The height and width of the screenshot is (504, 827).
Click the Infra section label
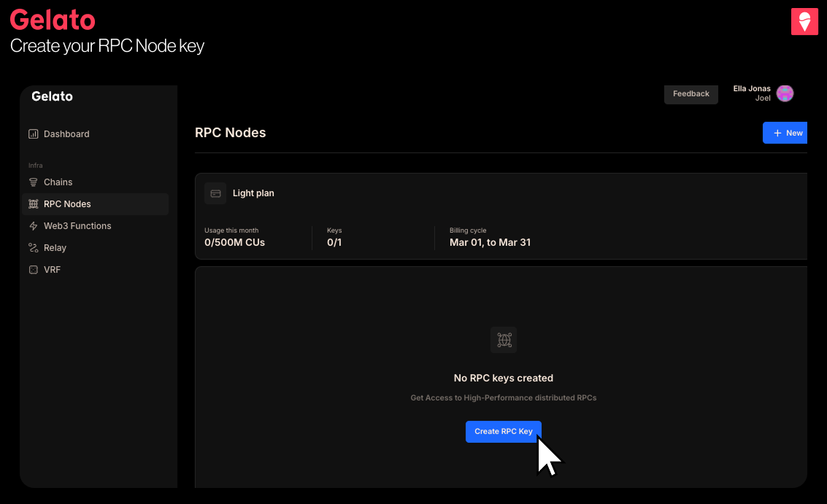35,166
